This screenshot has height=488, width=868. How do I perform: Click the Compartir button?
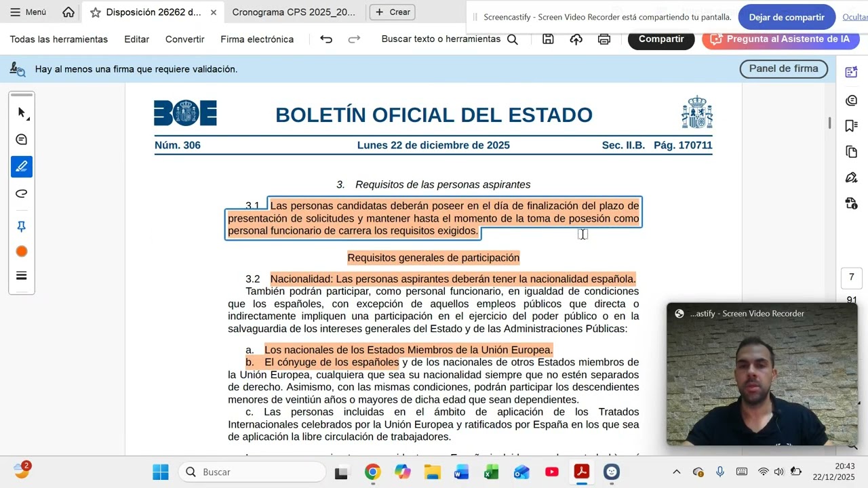click(661, 39)
